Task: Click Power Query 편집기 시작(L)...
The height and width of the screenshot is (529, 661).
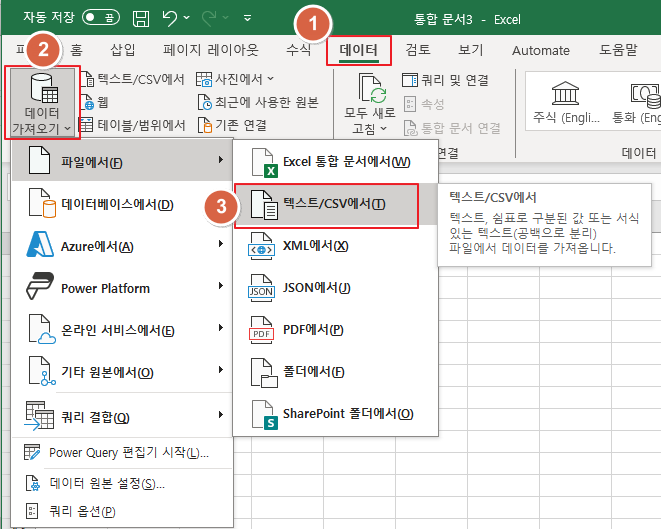Action: pyautogui.click(x=122, y=452)
